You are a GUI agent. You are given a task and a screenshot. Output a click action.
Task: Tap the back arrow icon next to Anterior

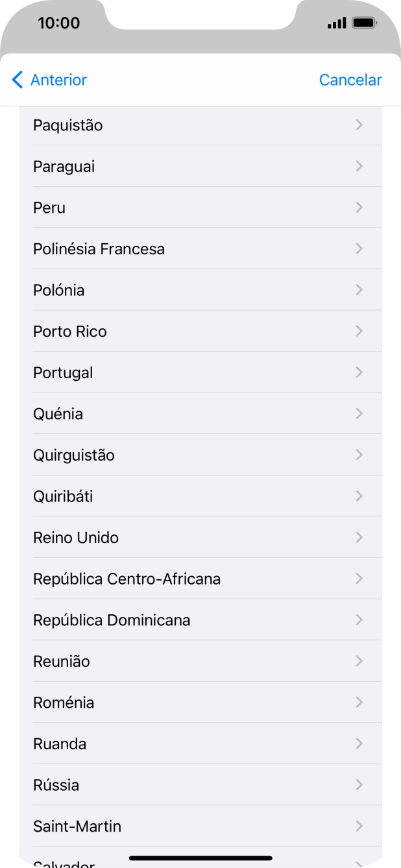(x=17, y=80)
